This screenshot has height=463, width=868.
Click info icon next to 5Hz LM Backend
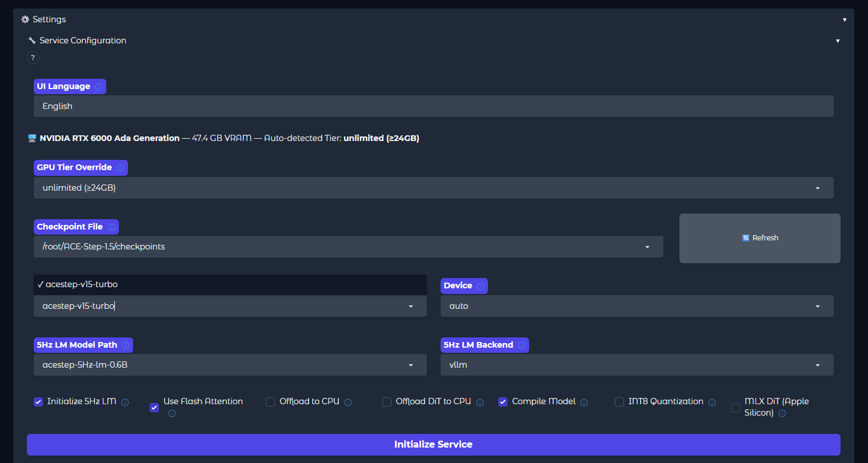(522, 345)
